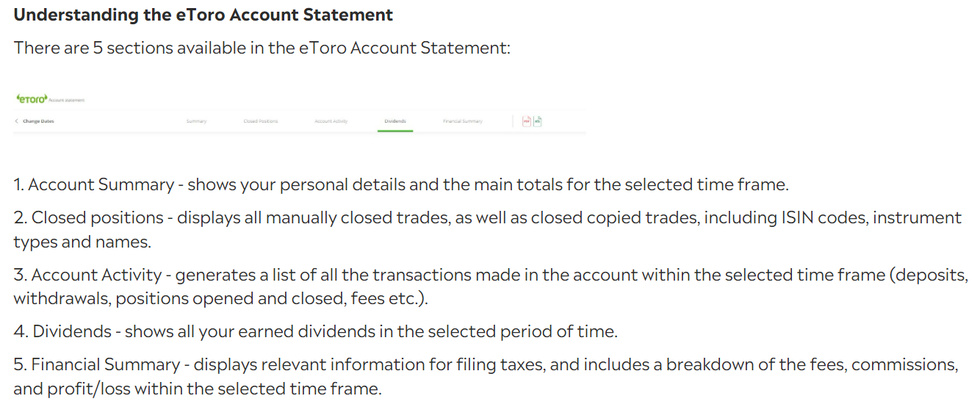Go to the Financial Summary tab

(x=463, y=121)
